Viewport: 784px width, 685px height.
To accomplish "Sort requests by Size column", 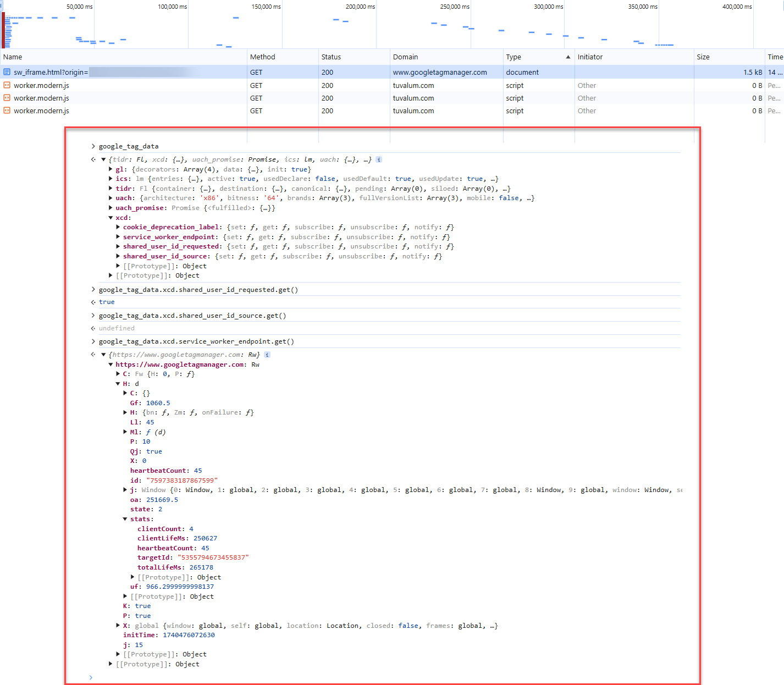I will pos(729,57).
